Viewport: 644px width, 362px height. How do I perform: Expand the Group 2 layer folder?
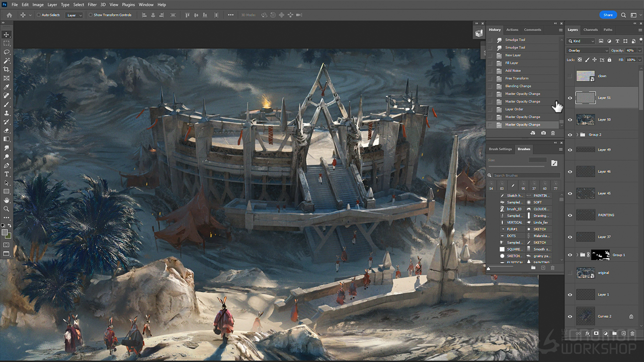point(577,135)
